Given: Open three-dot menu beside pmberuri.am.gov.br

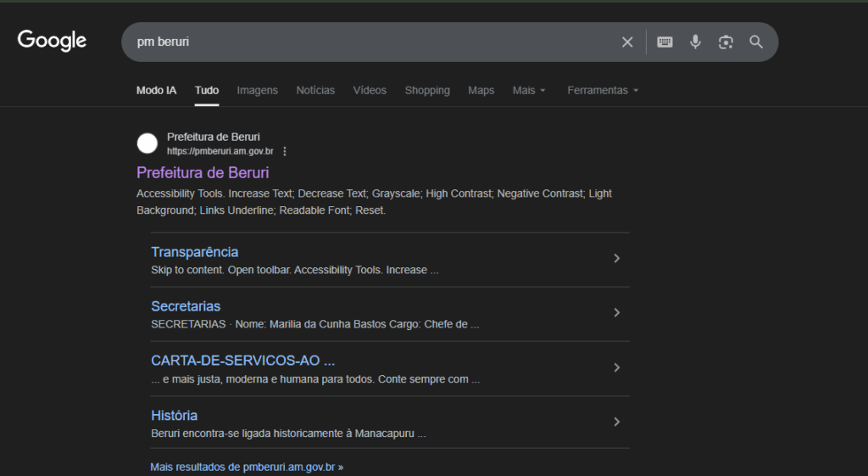Looking at the screenshot, I should [285, 151].
